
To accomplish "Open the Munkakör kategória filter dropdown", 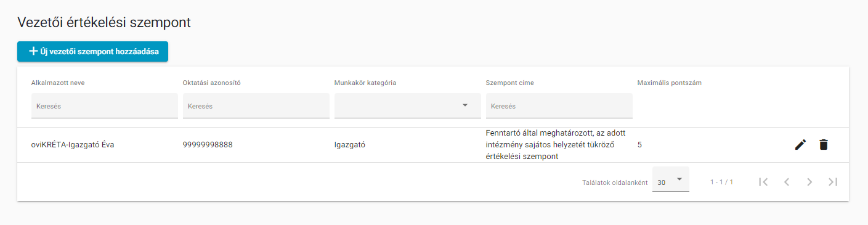I will tap(407, 105).
